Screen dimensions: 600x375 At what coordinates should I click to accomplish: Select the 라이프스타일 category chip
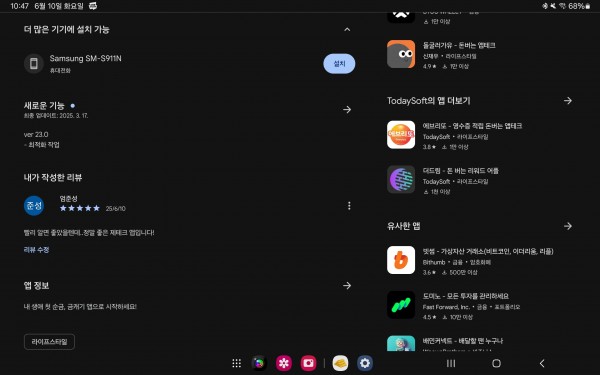[x=49, y=342]
